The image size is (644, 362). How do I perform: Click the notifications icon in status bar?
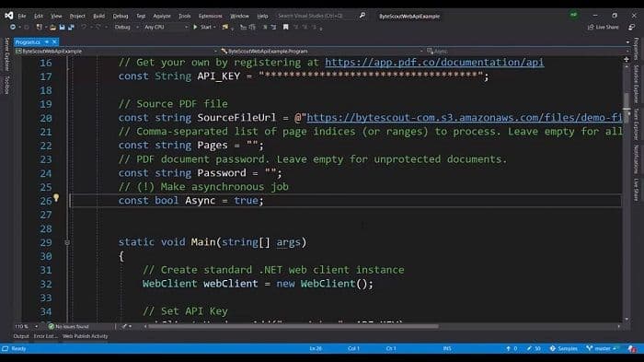pyautogui.click(x=632, y=349)
